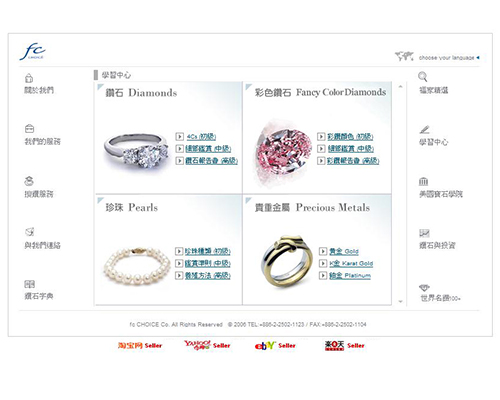This screenshot has width=500, height=400.
Task: Click the scroll down arrow
Action: pyautogui.click(x=401, y=302)
